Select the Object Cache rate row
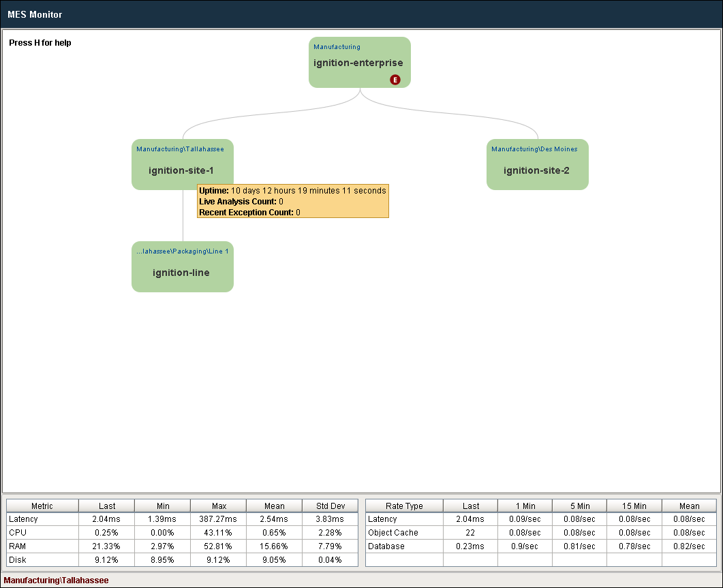Image resolution: width=723 pixels, height=588 pixels. (x=541, y=533)
